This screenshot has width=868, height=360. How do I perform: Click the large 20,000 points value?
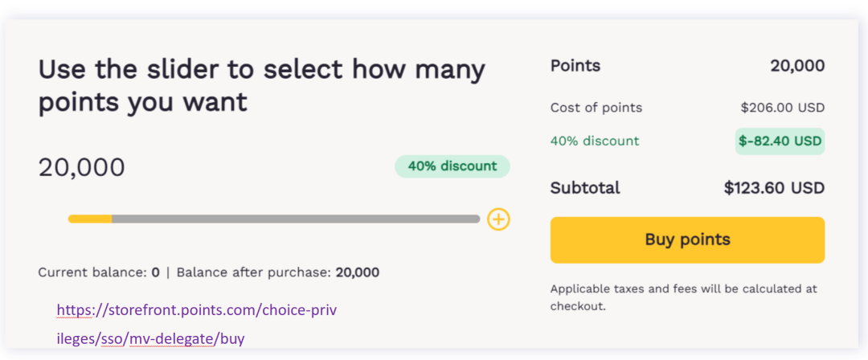tap(82, 168)
